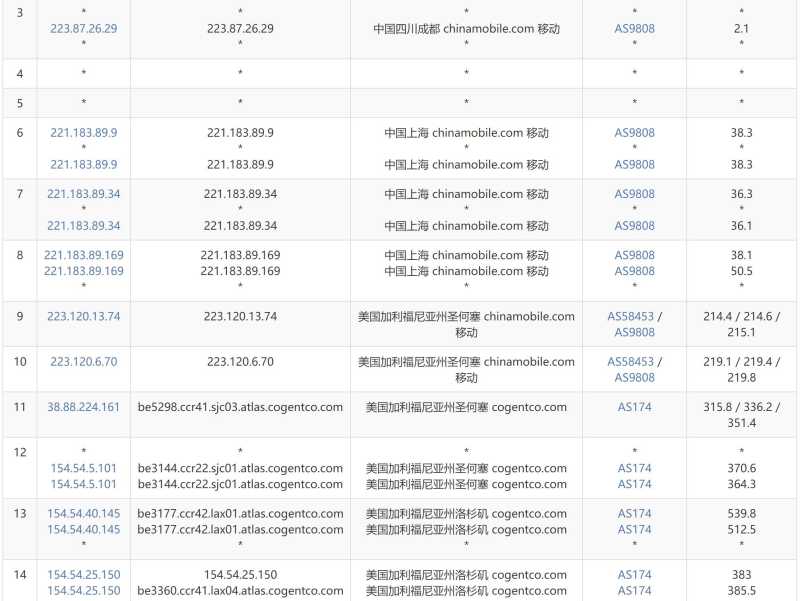
Task: Click AS174 link for hop 11
Action: 633,407
